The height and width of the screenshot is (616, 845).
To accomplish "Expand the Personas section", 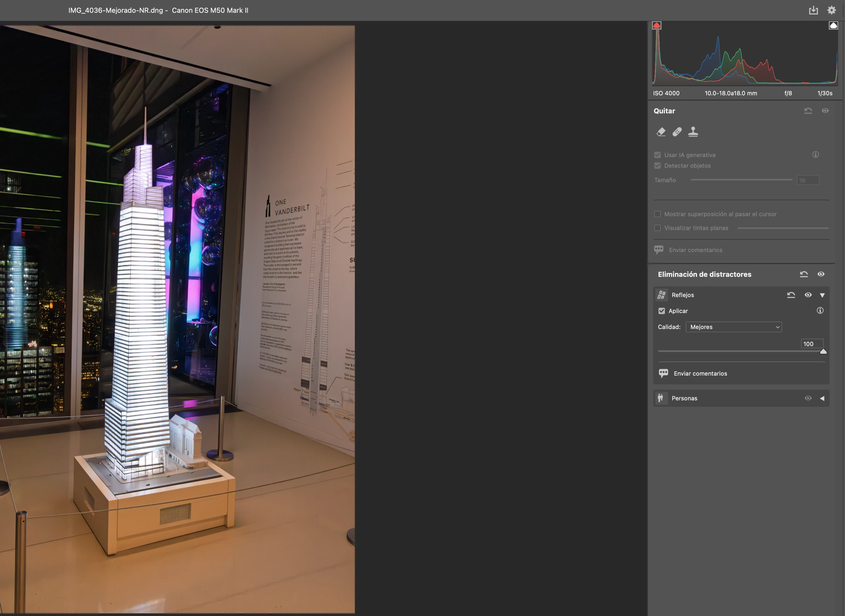I will (x=822, y=398).
